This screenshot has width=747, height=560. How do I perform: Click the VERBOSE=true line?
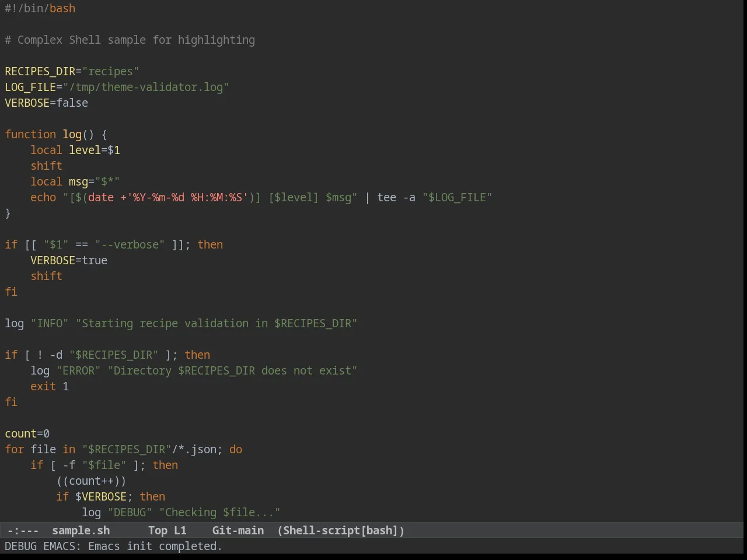(69, 260)
